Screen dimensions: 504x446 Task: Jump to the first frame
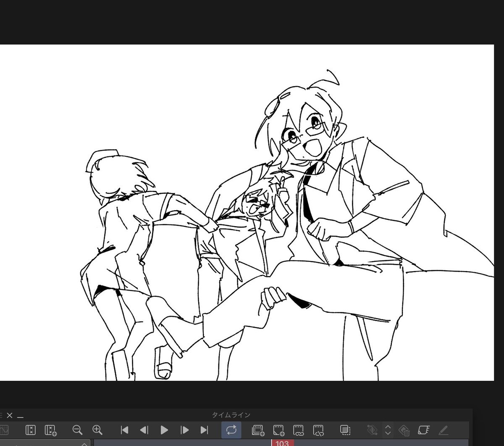(124, 430)
